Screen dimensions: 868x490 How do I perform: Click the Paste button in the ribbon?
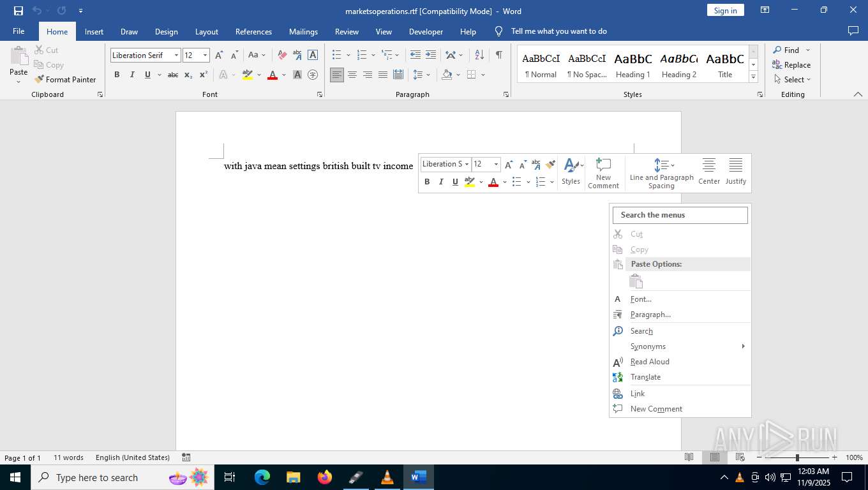(x=19, y=61)
